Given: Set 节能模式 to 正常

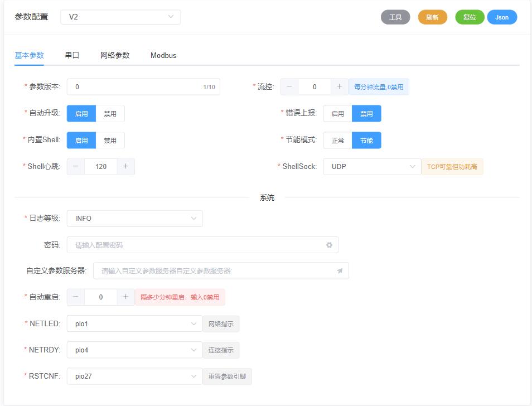Looking at the screenshot, I should [x=337, y=141].
